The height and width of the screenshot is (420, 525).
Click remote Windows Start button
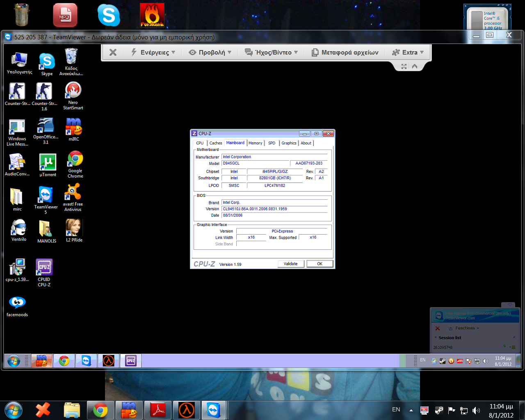tap(14, 361)
